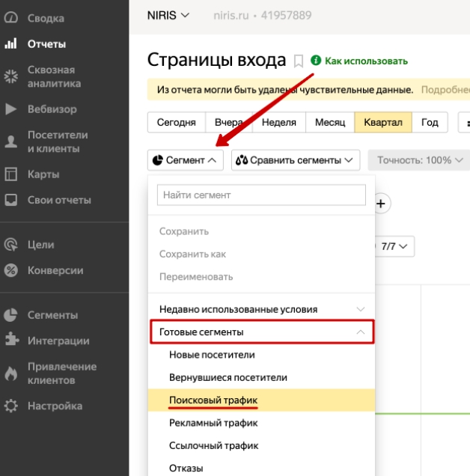Click the Найти сегмент search field
This screenshot has height=476, width=470.
pyautogui.click(x=261, y=195)
